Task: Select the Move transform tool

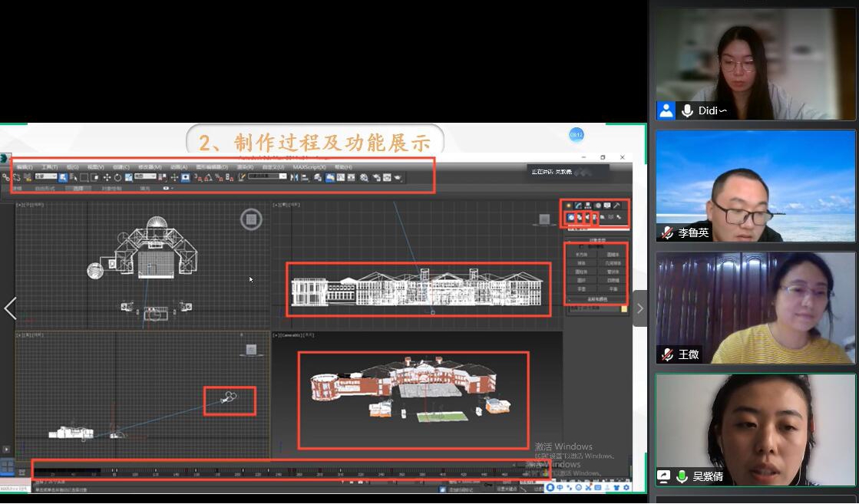Action: pos(107,177)
